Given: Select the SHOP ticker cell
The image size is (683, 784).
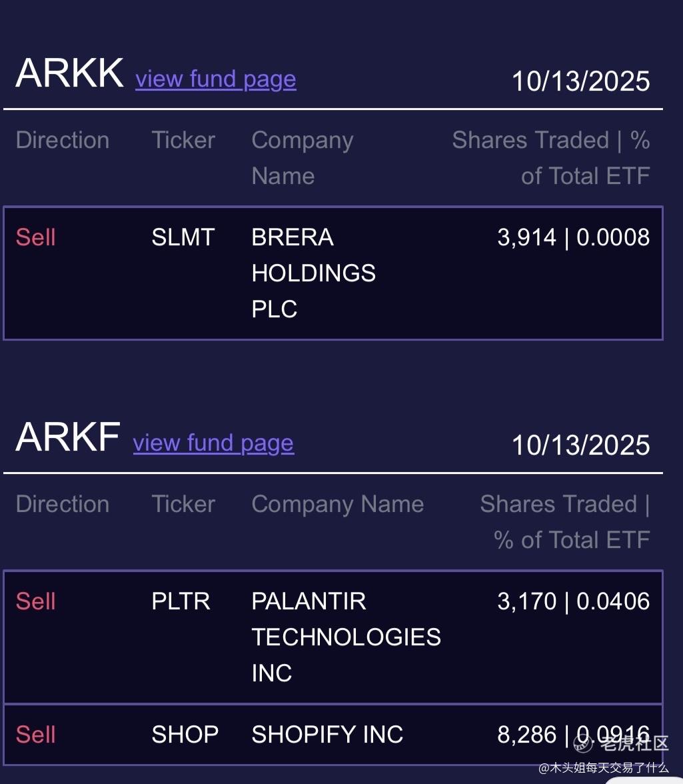Looking at the screenshot, I should click(185, 735).
